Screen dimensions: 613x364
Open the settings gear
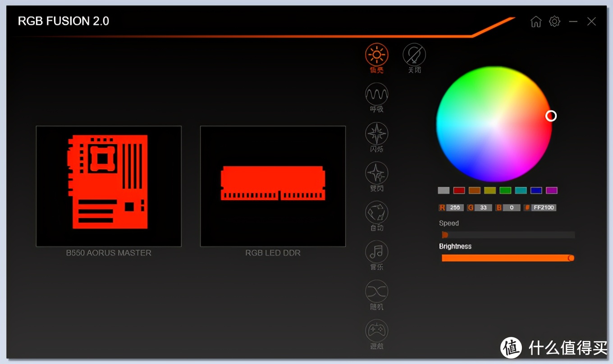pos(554,21)
